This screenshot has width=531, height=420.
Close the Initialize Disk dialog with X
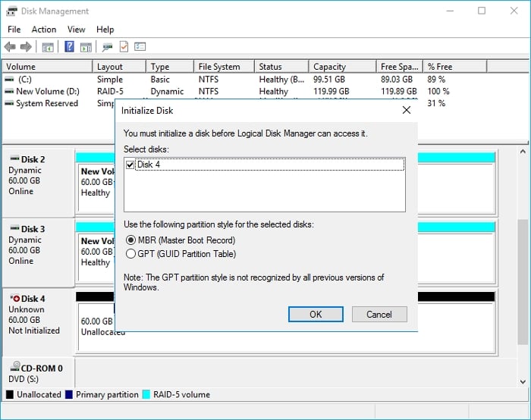coord(407,110)
